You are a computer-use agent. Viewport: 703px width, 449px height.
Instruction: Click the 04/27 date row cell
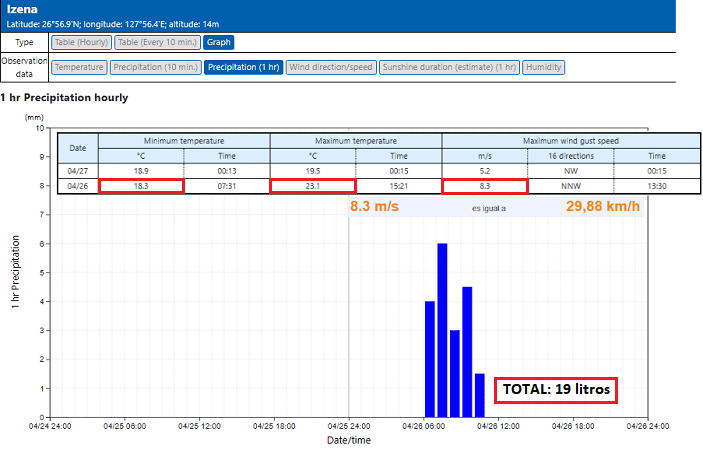click(78, 171)
